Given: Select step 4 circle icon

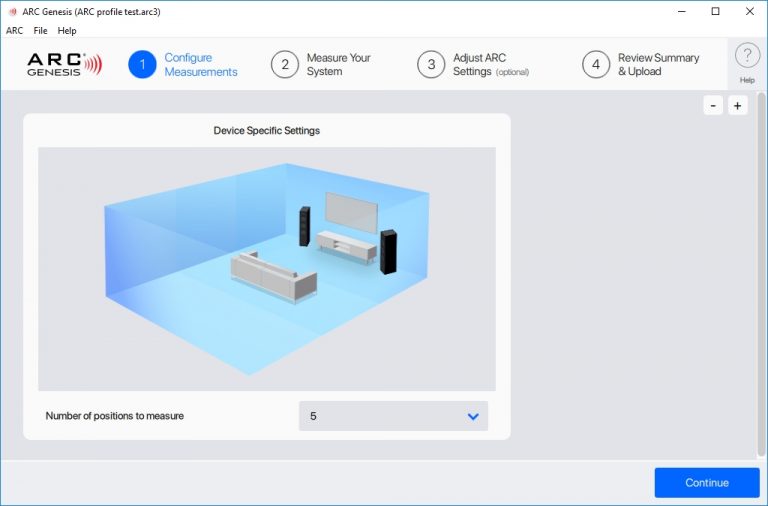Looking at the screenshot, I should click(596, 65).
